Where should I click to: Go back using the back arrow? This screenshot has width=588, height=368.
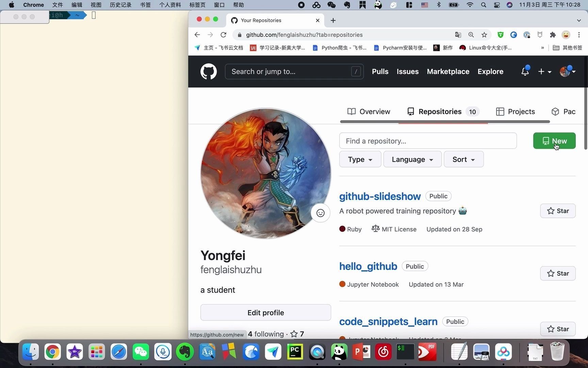[197, 35]
